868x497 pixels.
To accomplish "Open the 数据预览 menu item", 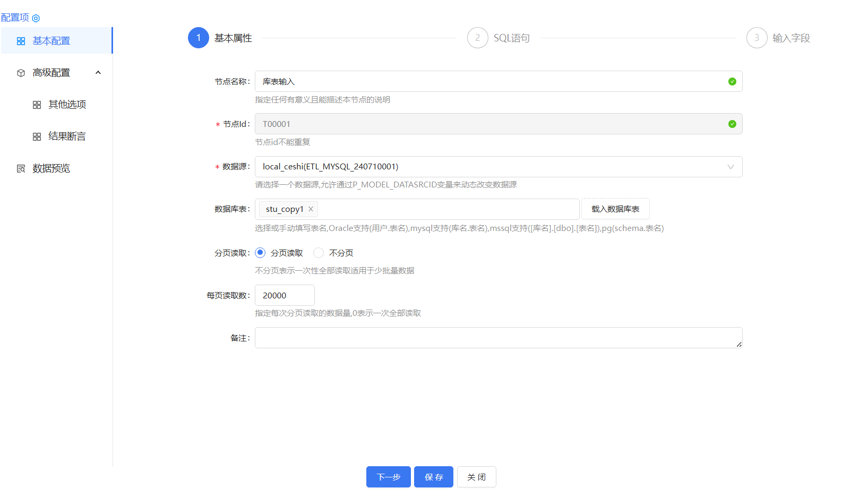I will tap(56, 168).
